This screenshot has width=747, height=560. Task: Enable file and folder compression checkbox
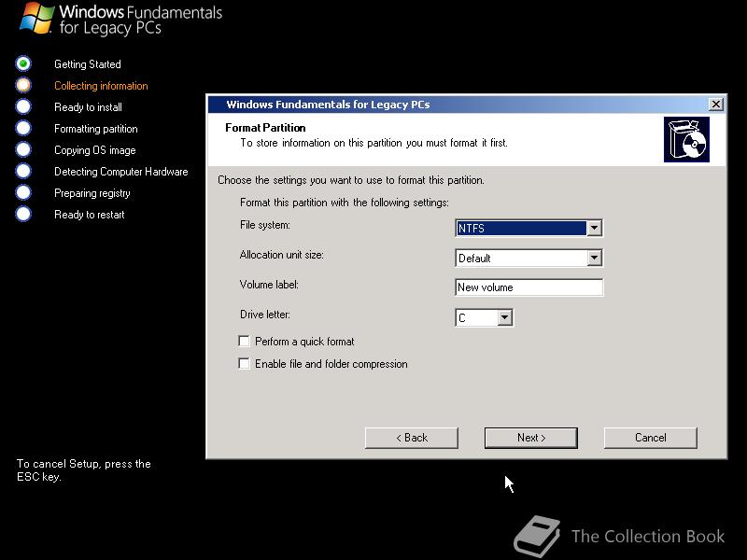[x=244, y=364]
